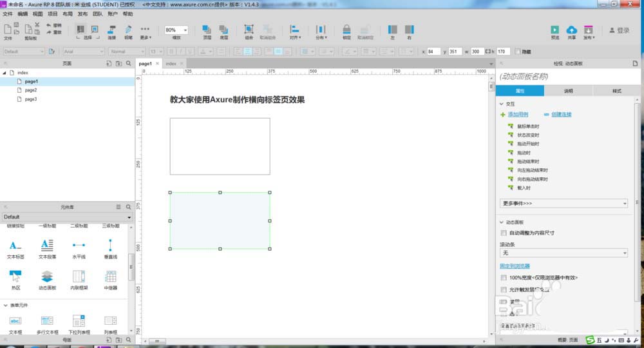The width and height of the screenshot is (644, 348).
Task: Toggle the keep aspect ratio lock between w and h
Action: point(488,52)
